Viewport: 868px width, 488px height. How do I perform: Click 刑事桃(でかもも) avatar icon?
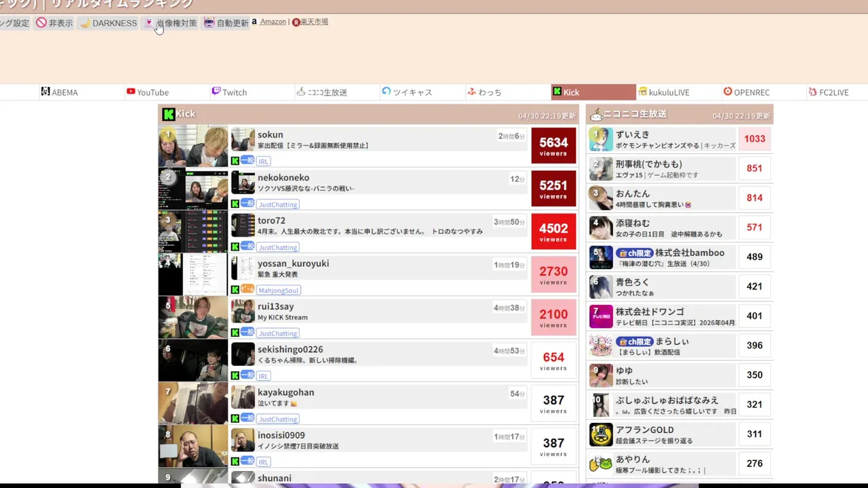point(601,169)
